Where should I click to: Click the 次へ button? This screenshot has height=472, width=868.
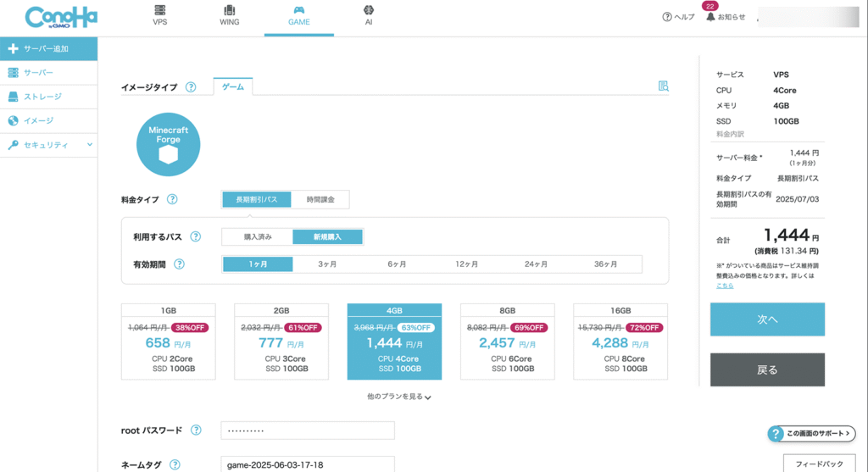[767, 319]
